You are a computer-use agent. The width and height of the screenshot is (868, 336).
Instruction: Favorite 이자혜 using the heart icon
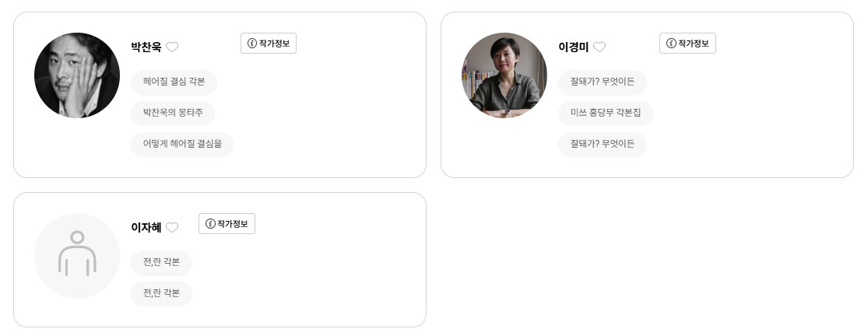(172, 227)
